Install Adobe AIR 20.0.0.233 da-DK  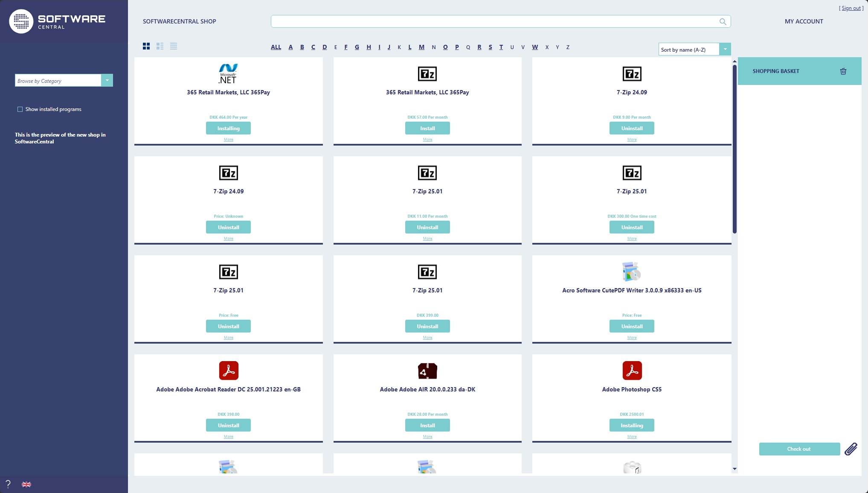(427, 425)
